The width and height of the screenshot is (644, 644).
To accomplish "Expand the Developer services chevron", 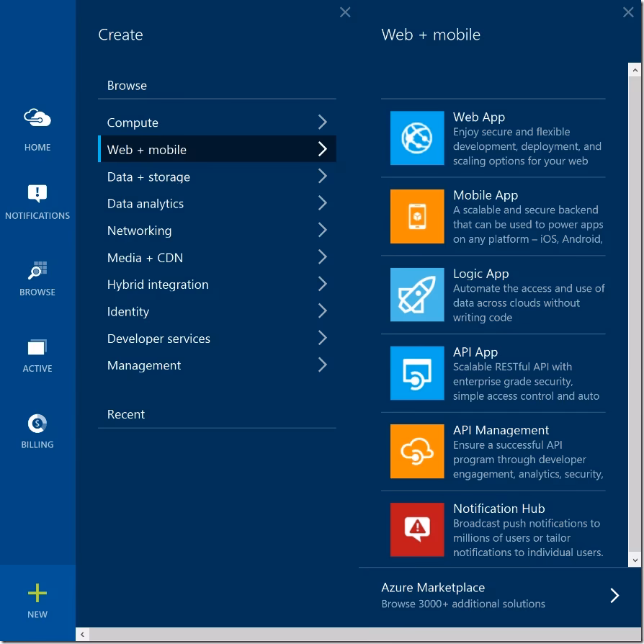I will click(323, 338).
